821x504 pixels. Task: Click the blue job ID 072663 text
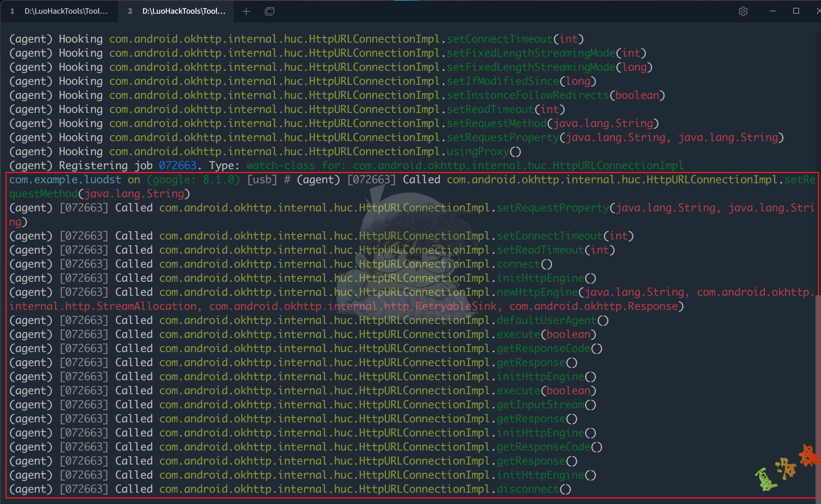178,165
